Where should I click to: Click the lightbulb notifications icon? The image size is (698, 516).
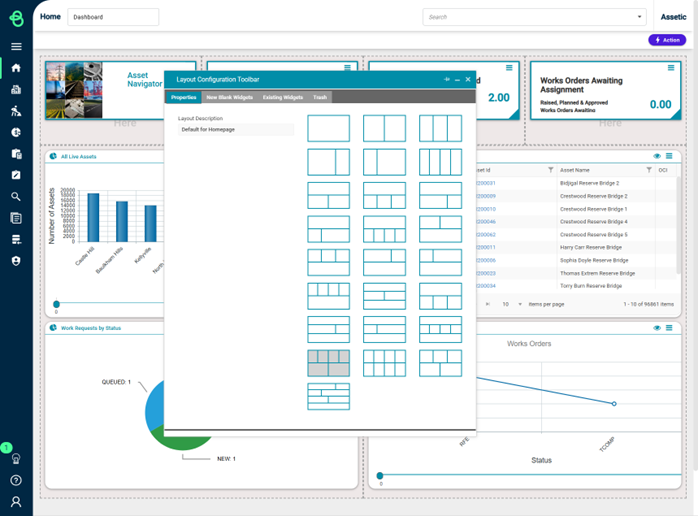click(x=16, y=459)
